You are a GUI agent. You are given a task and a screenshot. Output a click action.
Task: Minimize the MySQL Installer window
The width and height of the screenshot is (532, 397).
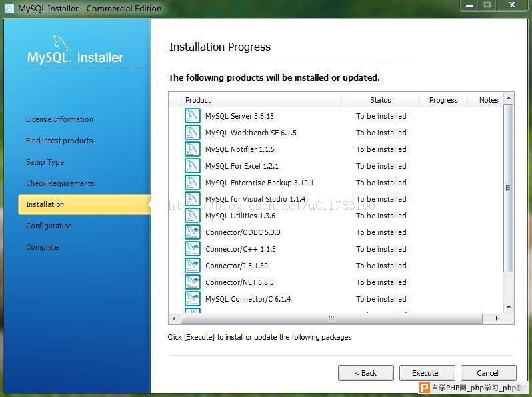(469, 5)
